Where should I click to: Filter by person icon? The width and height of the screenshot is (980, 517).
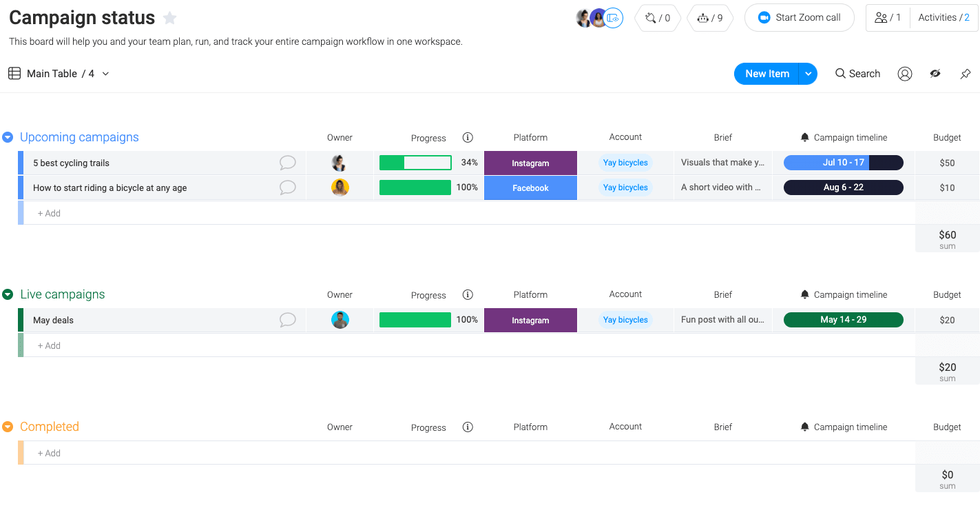coord(905,74)
